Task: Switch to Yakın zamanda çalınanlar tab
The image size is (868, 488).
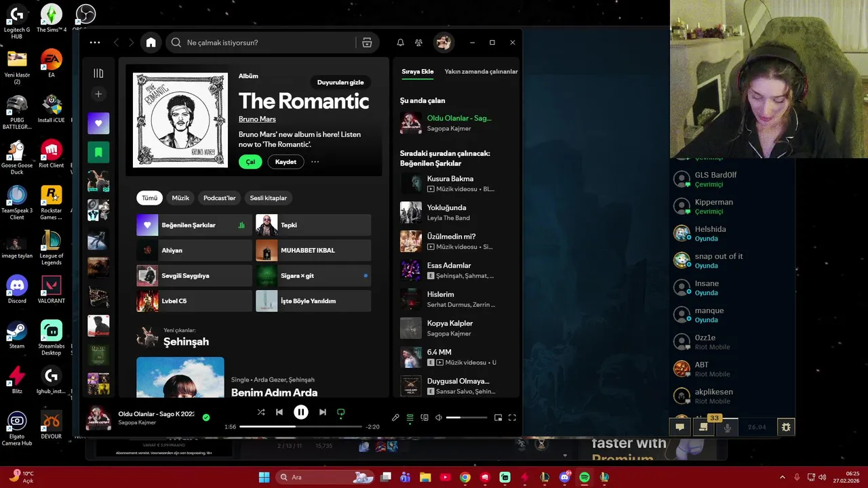Action: [481, 71]
